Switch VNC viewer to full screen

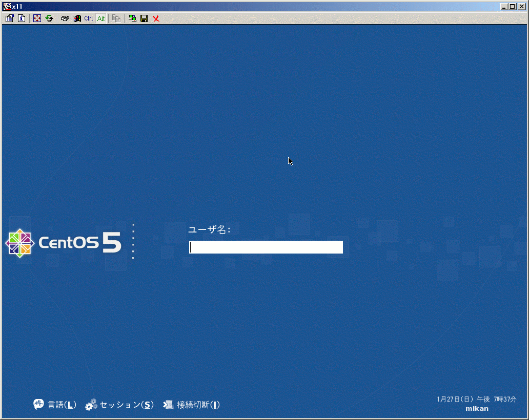37,18
